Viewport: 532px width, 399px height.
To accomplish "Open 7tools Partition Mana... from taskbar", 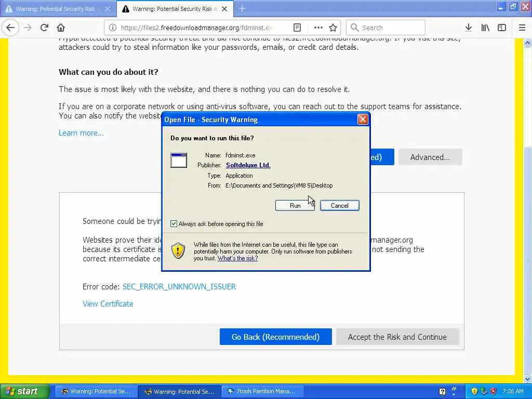I will (x=262, y=391).
